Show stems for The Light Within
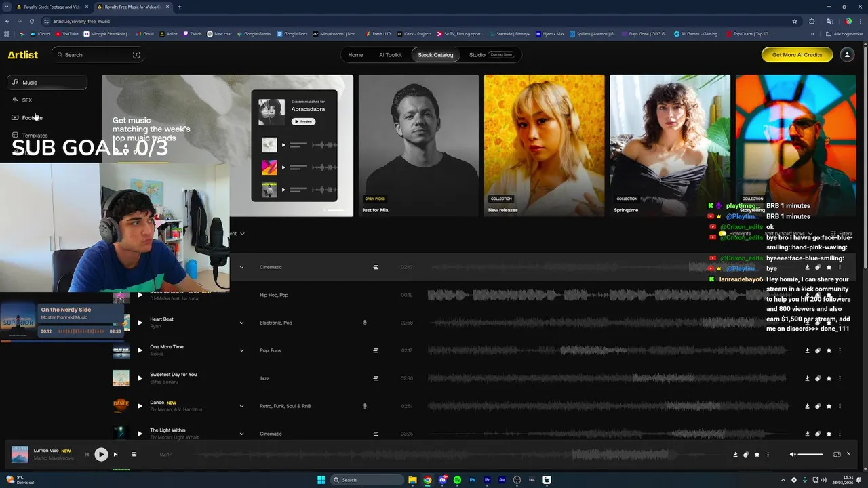The height and width of the screenshot is (488, 868). 376,434
